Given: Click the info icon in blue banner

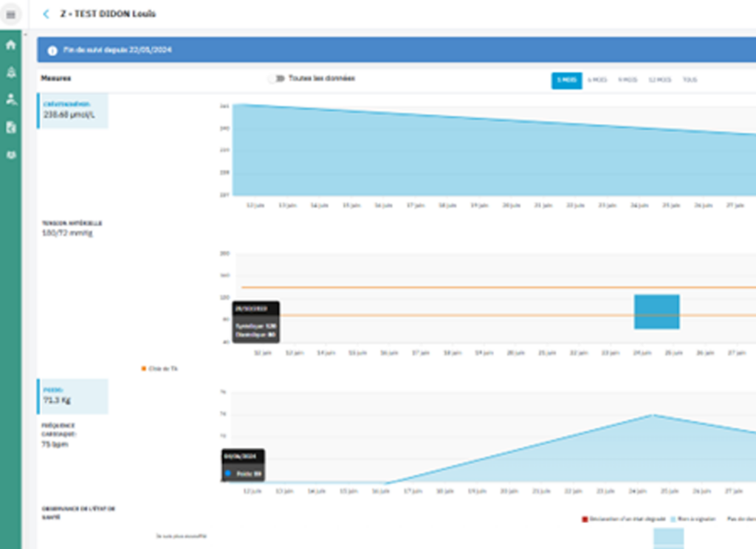Looking at the screenshot, I should pos(52,50).
